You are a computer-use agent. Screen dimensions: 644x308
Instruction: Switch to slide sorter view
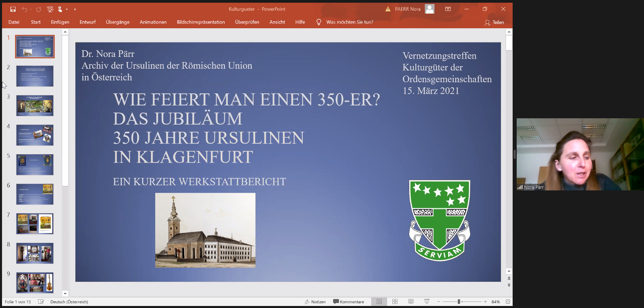point(395,302)
